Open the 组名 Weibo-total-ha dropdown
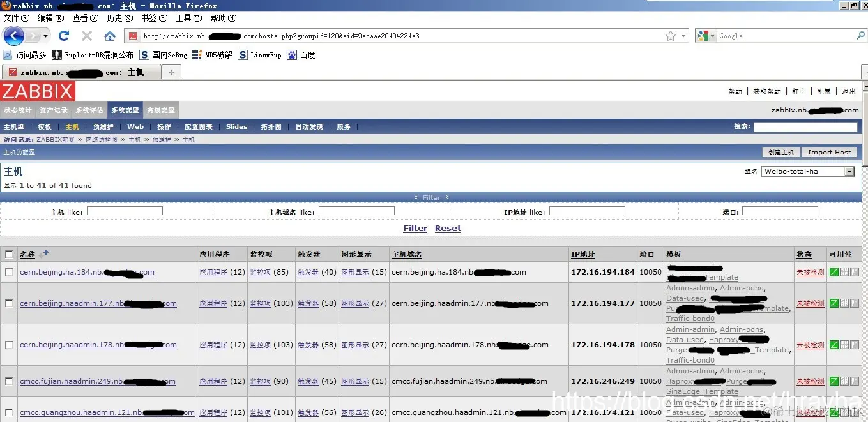 coord(808,171)
